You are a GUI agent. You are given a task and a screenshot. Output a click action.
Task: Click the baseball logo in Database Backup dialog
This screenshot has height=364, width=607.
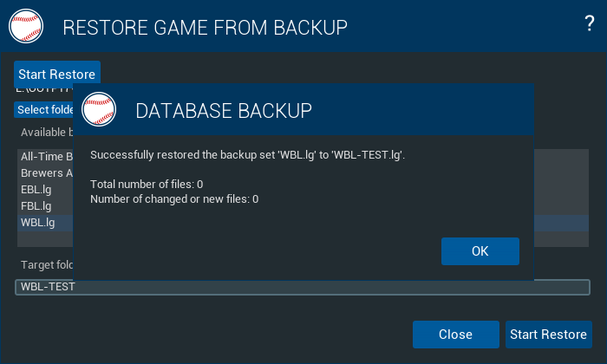pos(99,109)
